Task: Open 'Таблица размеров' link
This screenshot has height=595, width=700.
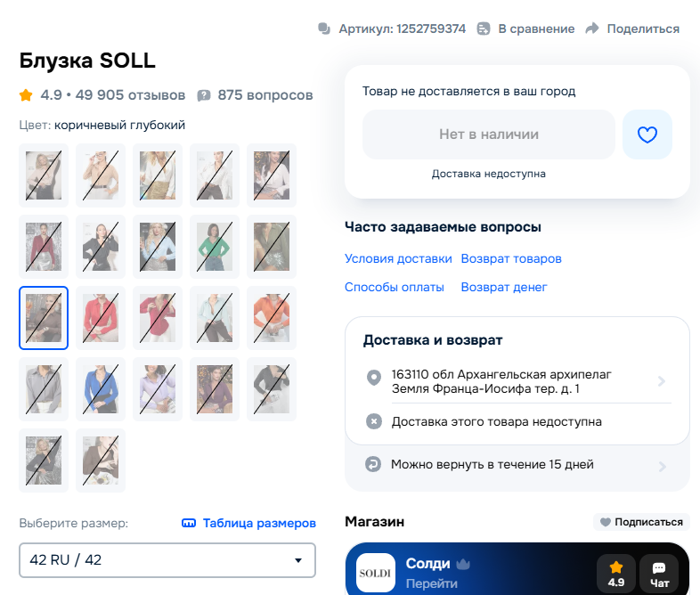Action: (259, 523)
